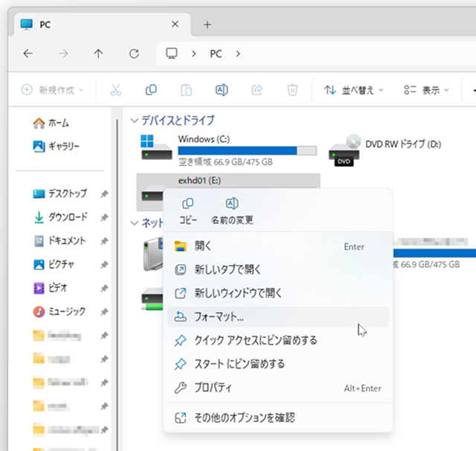Open ドキュメント in sidebar
Image resolution: width=476 pixels, height=451 pixels.
click(x=59, y=241)
